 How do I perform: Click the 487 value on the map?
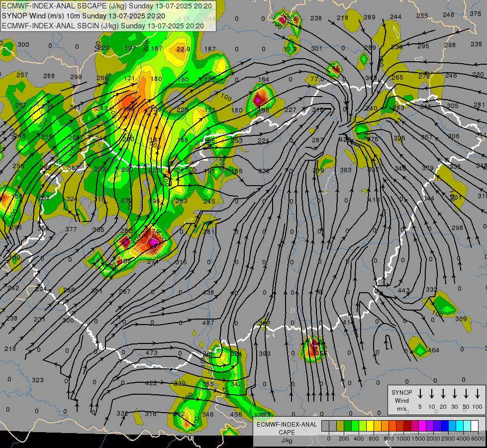(x=208, y=323)
